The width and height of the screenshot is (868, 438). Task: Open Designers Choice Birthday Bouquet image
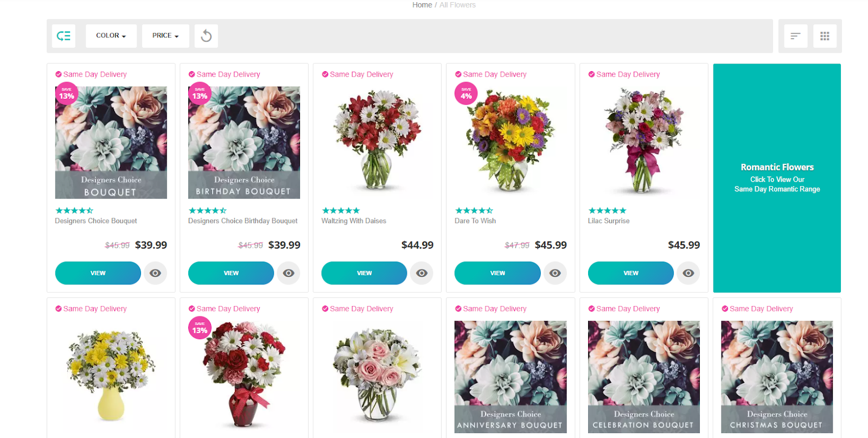244,142
